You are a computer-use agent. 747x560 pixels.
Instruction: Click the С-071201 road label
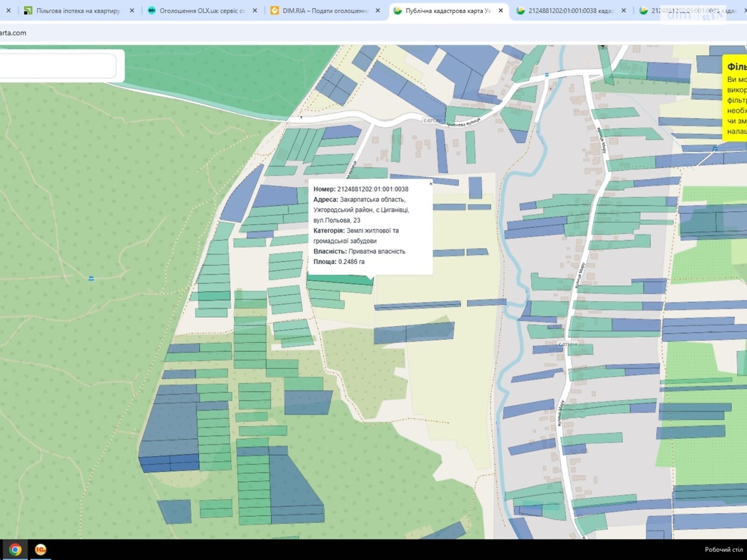click(432, 120)
